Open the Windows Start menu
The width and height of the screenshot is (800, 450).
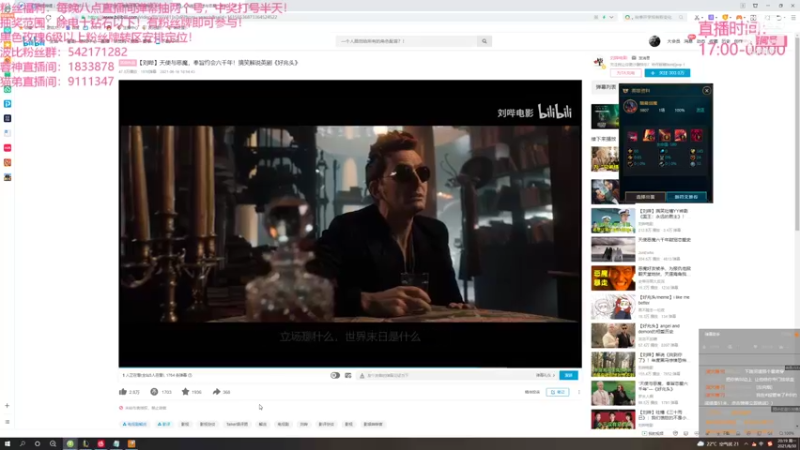point(7,444)
